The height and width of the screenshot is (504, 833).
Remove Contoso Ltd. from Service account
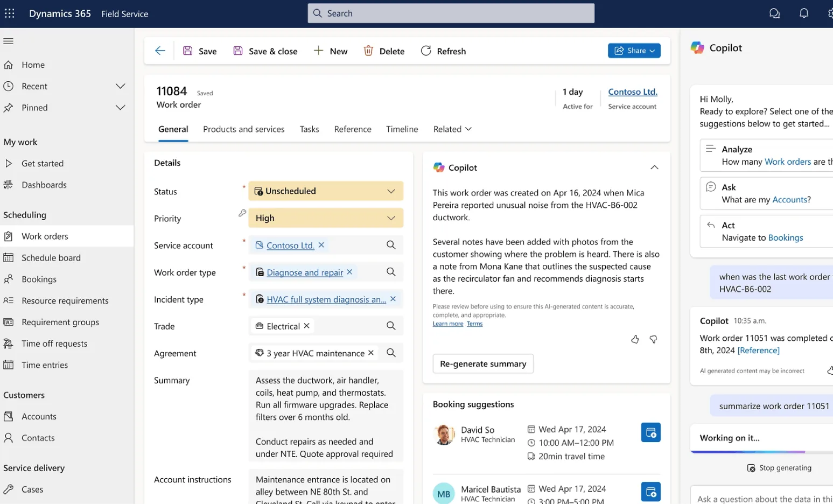click(x=321, y=245)
